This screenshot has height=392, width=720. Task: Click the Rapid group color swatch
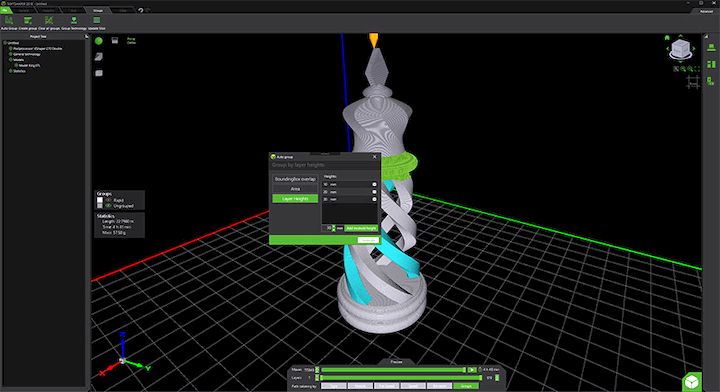pyautogui.click(x=100, y=200)
